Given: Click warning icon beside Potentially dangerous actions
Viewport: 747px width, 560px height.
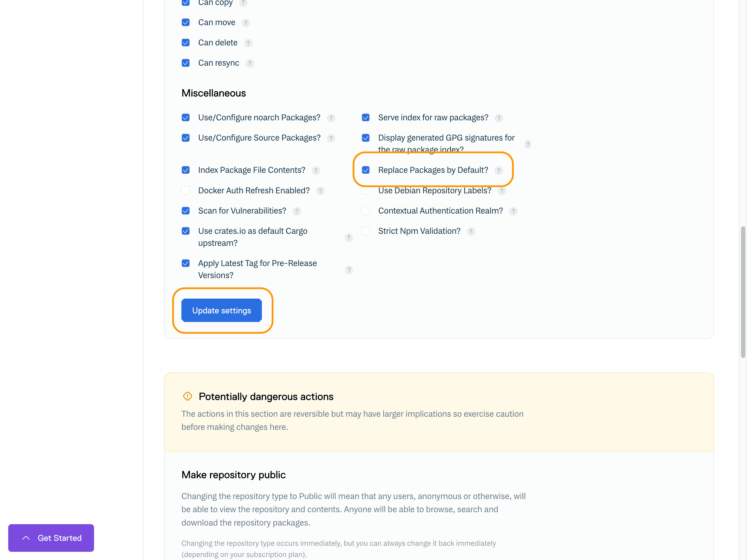Looking at the screenshot, I should coord(187,396).
